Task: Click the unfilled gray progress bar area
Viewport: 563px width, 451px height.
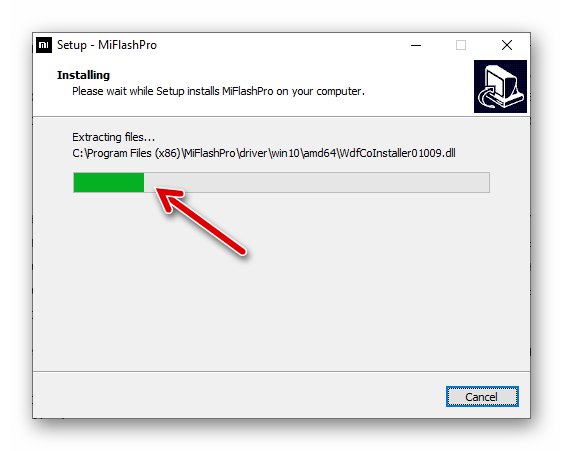Action: pyautogui.click(x=316, y=182)
